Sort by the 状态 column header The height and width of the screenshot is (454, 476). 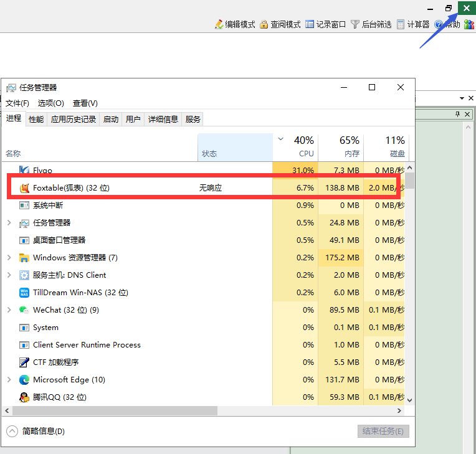point(235,148)
